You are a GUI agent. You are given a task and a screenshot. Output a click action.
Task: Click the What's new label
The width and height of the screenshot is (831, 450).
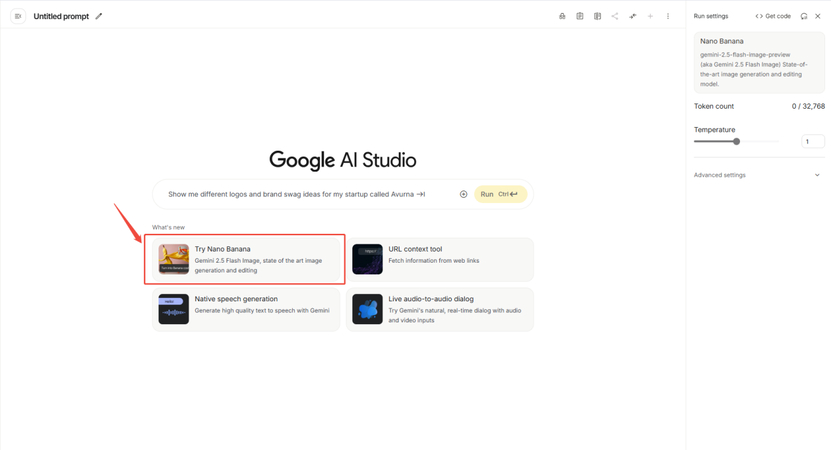tap(169, 227)
